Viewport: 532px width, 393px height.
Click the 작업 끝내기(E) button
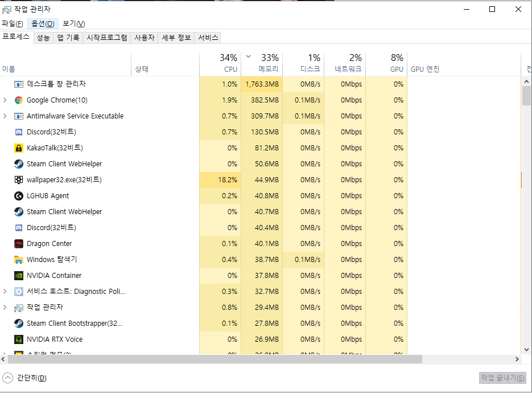coord(502,378)
